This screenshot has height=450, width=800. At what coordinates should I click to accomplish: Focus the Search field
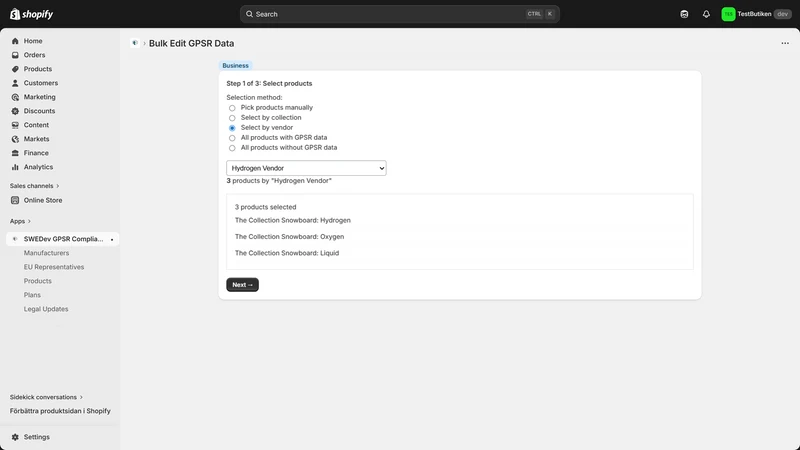click(399, 14)
